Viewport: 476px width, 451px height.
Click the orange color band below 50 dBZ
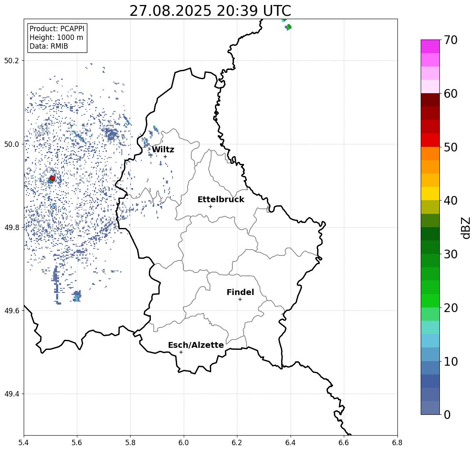click(x=430, y=154)
